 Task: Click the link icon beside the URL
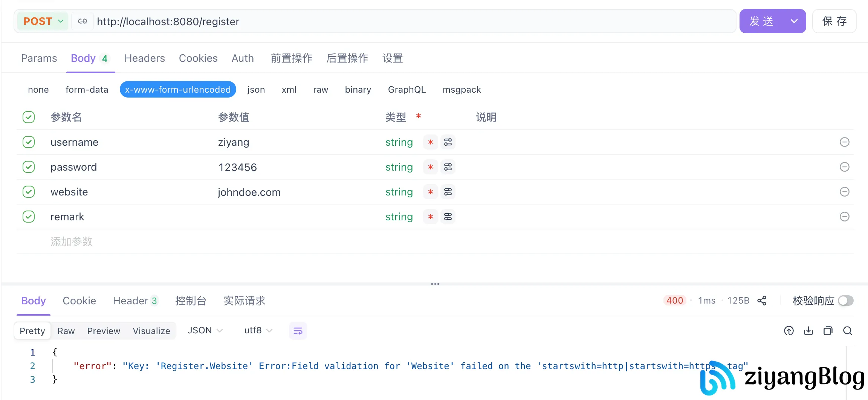[x=83, y=21]
